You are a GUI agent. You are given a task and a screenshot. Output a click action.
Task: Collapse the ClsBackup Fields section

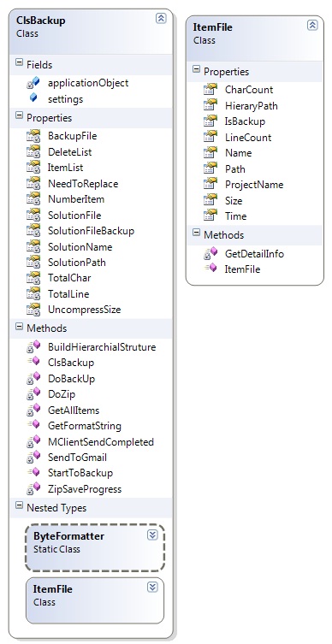(19, 62)
